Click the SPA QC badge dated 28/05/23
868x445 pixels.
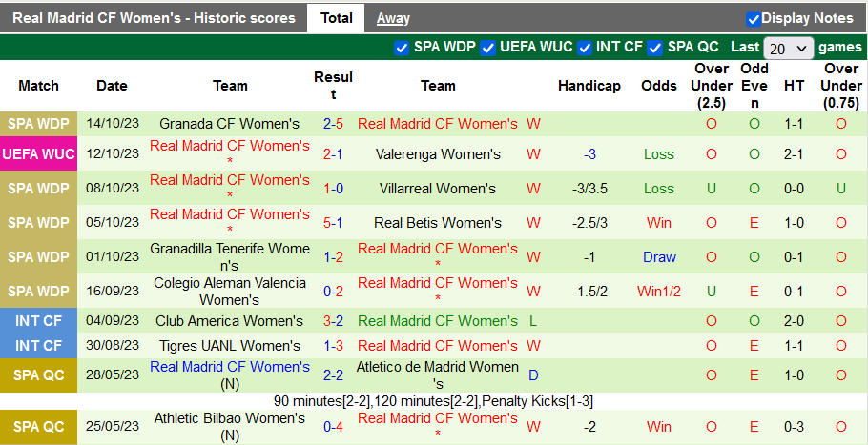pos(38,375)
